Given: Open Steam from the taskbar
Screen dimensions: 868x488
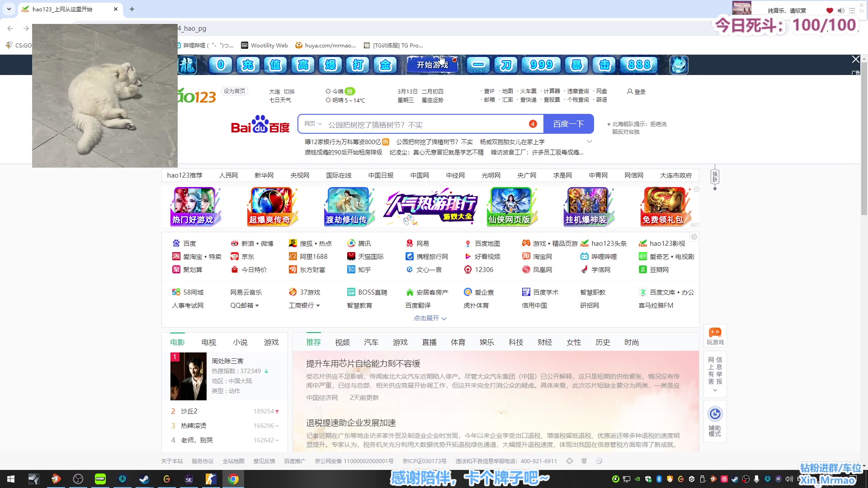Looking at the screenshot, I should [x=144, y=479].
